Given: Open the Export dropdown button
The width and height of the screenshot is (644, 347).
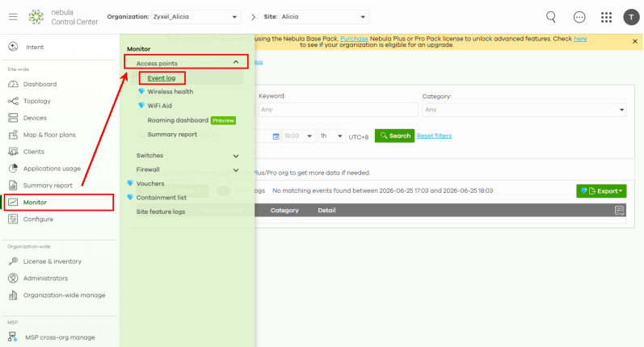Looking at the screenshot, I should [x=601, y=190].
